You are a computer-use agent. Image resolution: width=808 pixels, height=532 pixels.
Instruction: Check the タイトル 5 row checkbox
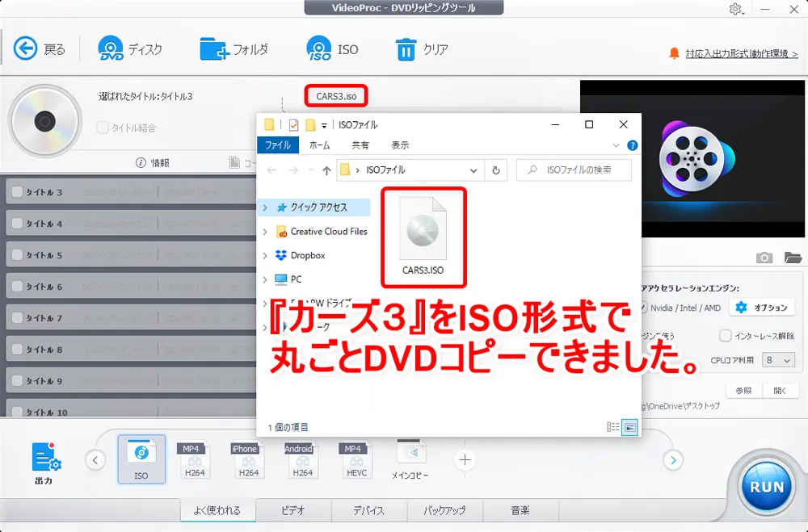[x=17, y=255]
